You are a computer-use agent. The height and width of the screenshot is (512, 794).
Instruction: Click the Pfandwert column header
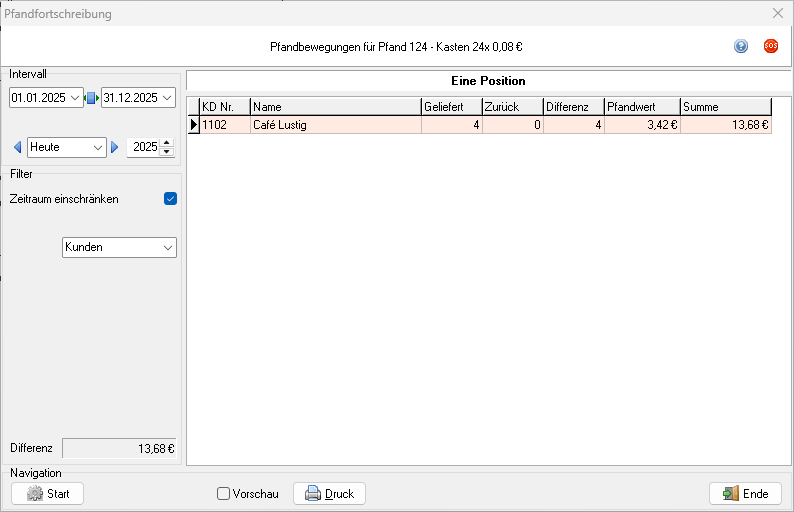click(641, 107)
